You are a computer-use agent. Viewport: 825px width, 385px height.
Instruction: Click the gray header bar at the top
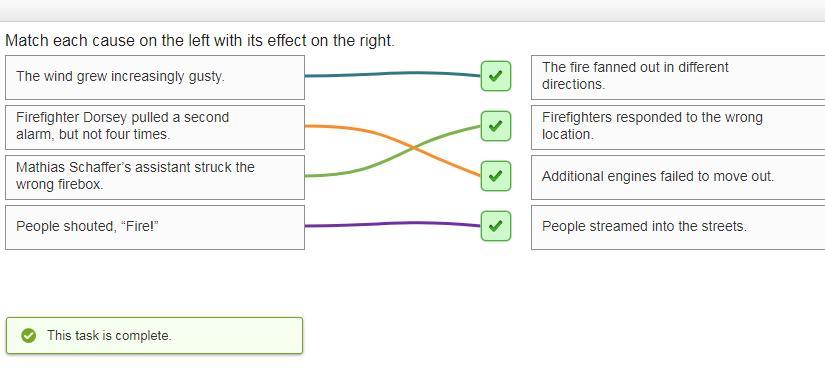pyautogui.click(x=412, y=11)
